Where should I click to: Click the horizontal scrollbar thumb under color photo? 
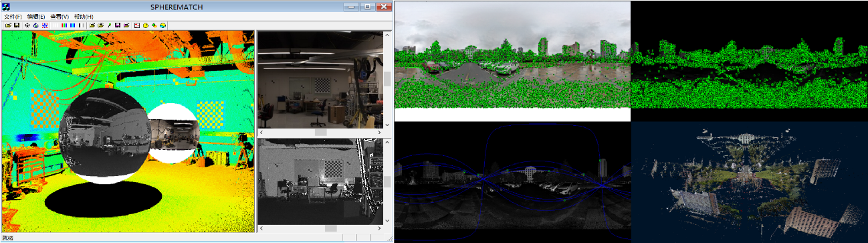tap(320, 133)
